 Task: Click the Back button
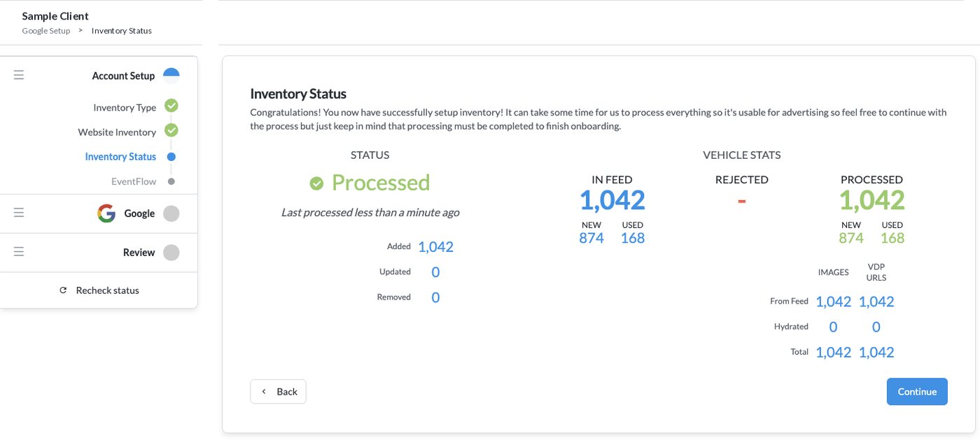(278, 392)
